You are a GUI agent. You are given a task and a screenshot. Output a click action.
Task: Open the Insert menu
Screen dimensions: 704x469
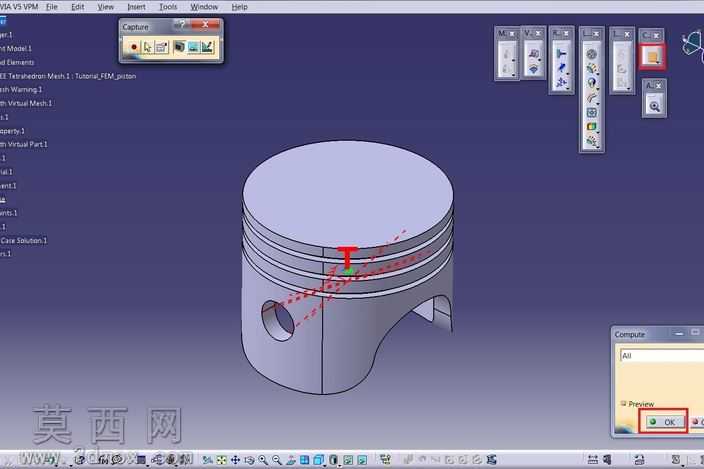pyautogui.click(x=136, y=7)
